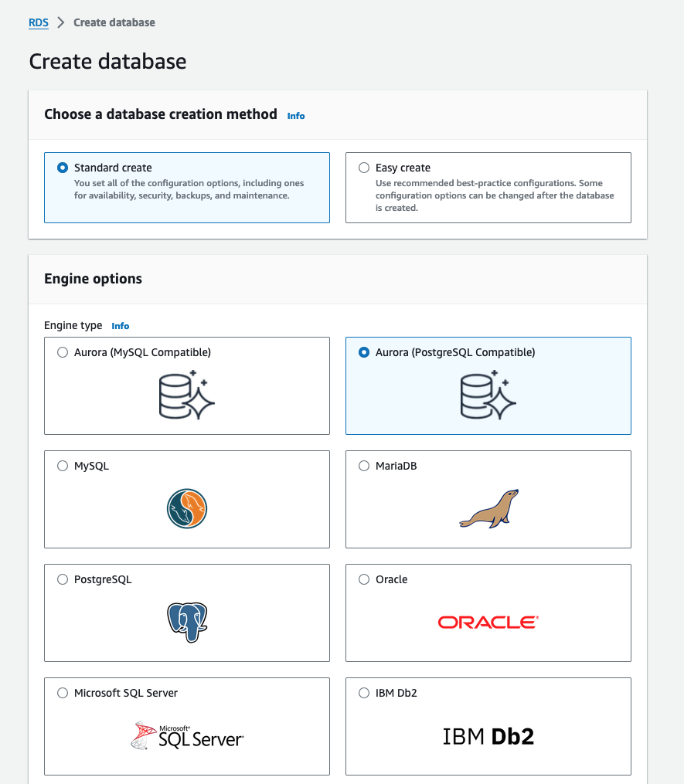The image size is (684, 784).
Task: Click the MySQL dolphin logo
Action: pos(186,508)
